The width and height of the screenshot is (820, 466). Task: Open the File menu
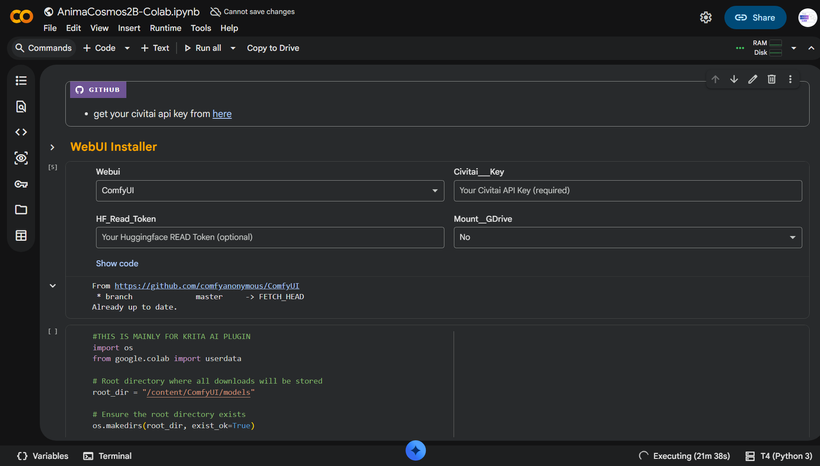coord(50,28)
